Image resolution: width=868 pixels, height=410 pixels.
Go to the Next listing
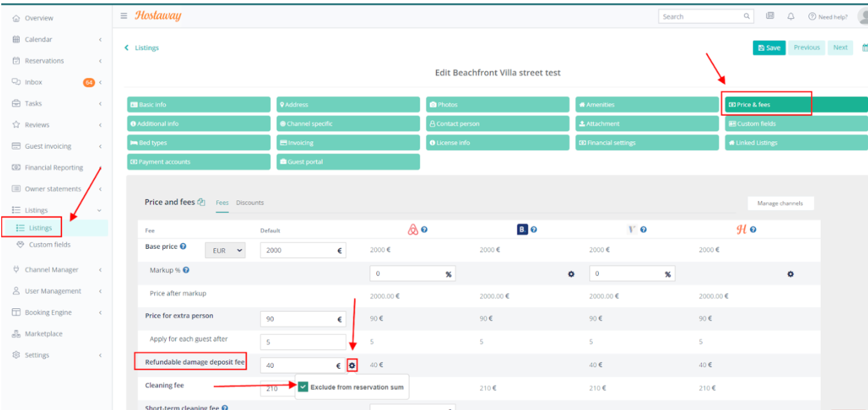(x=840, y=48)
